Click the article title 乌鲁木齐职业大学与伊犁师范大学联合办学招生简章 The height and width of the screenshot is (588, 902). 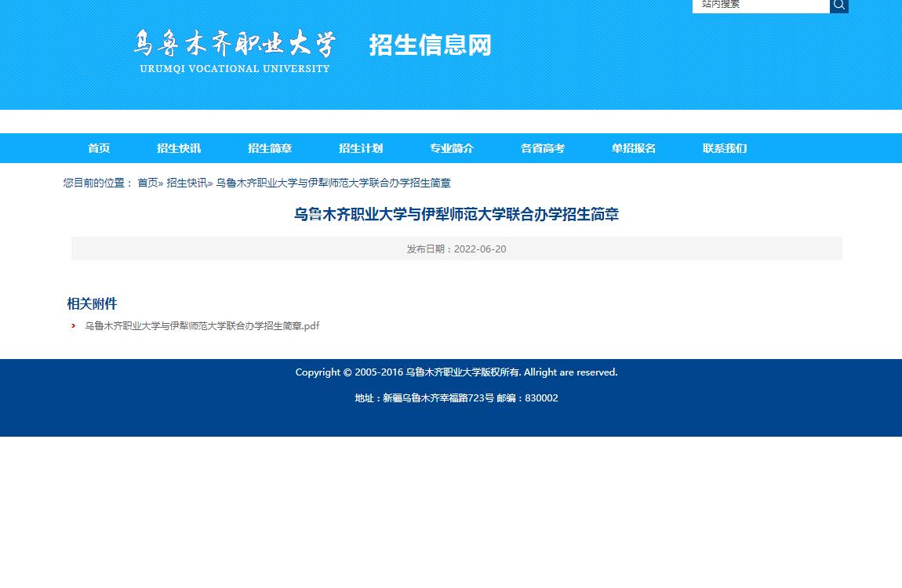pos(456,214)
